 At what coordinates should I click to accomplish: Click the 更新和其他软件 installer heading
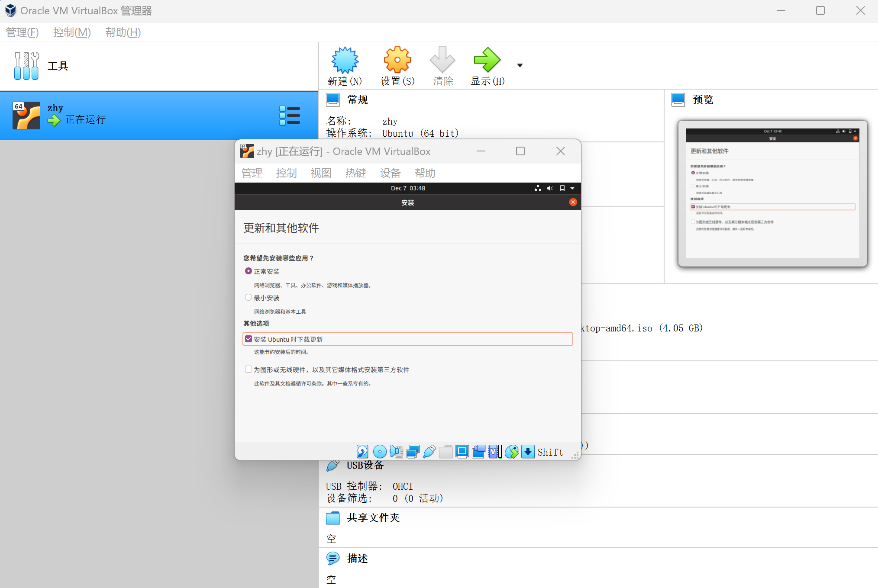(281, 228)
